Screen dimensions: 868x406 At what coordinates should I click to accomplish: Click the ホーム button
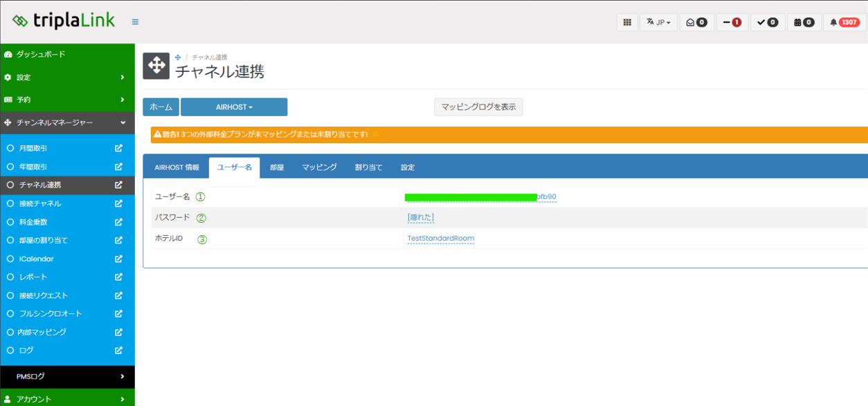pyautogui.click(x=161, y=107)
